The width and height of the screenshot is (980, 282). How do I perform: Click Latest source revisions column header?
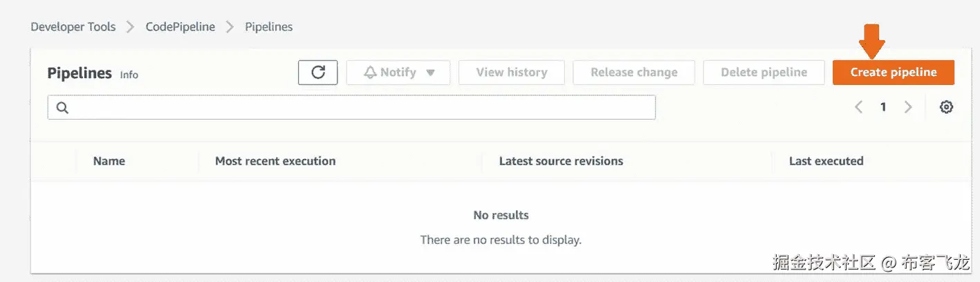pos(561,161)
